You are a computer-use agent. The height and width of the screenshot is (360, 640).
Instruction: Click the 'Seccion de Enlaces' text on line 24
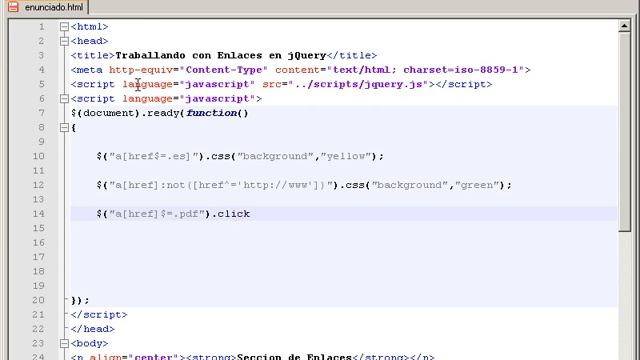[x=294, y=357]
